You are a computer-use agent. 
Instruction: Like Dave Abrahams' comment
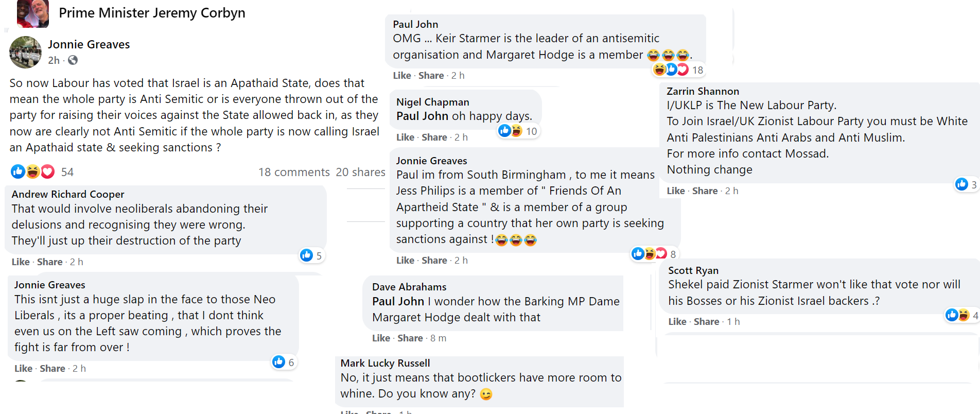click(381, 338)
